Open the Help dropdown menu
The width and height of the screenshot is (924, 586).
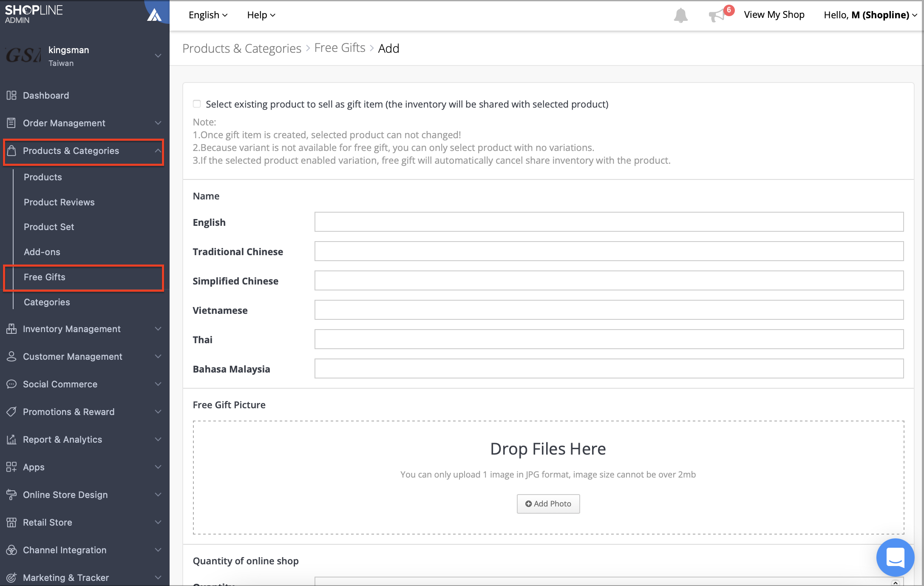[x=261, y=15]
